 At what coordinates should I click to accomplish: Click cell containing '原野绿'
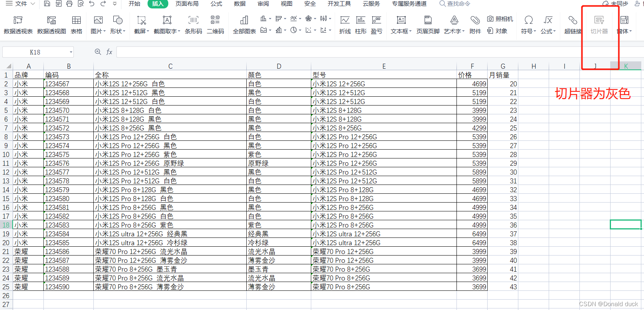click(279, 163)
